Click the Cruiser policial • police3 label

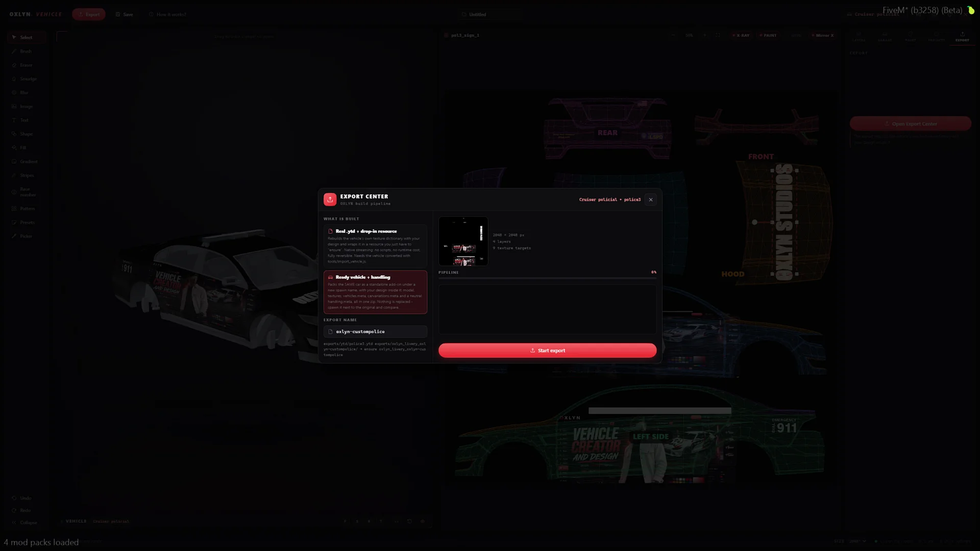pos(609,199)
